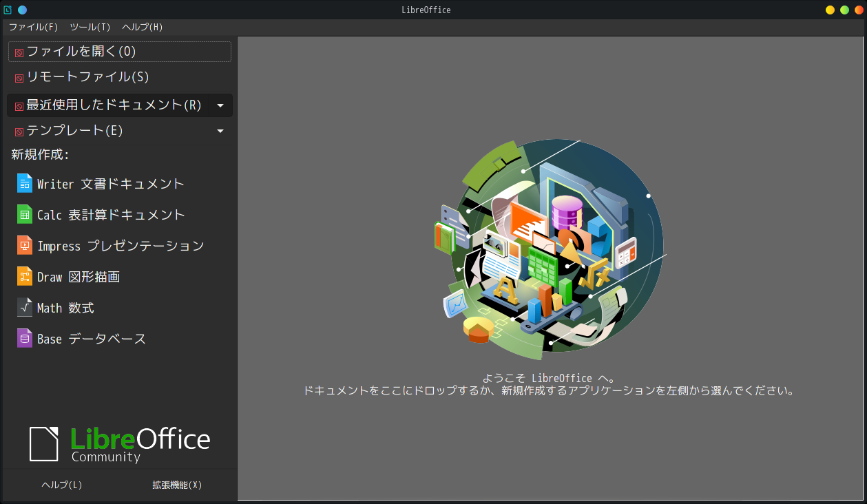Click the orange Impress presentation icon
Screen dimensions: 867x504
point(25,245)
